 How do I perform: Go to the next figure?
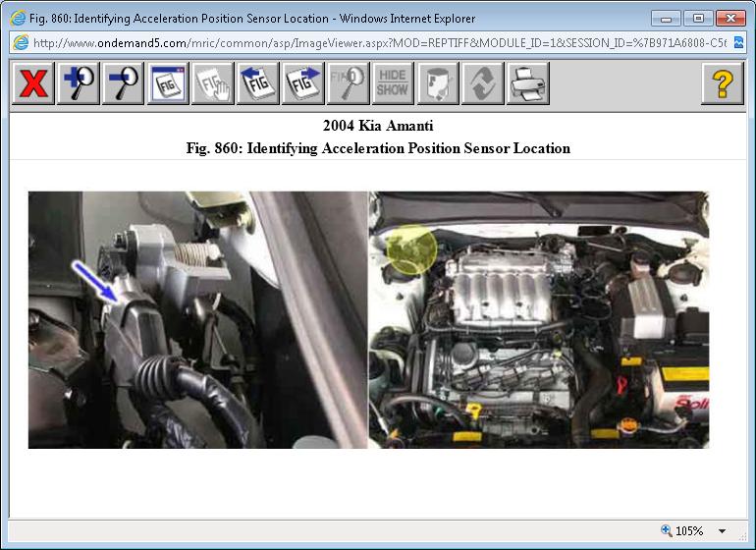tap(302, 83)
